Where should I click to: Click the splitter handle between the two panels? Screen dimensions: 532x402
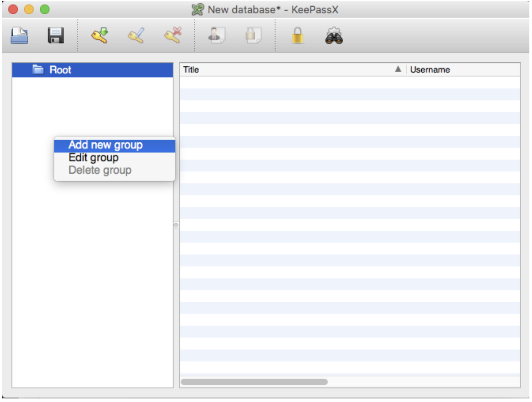click(176, 225)
